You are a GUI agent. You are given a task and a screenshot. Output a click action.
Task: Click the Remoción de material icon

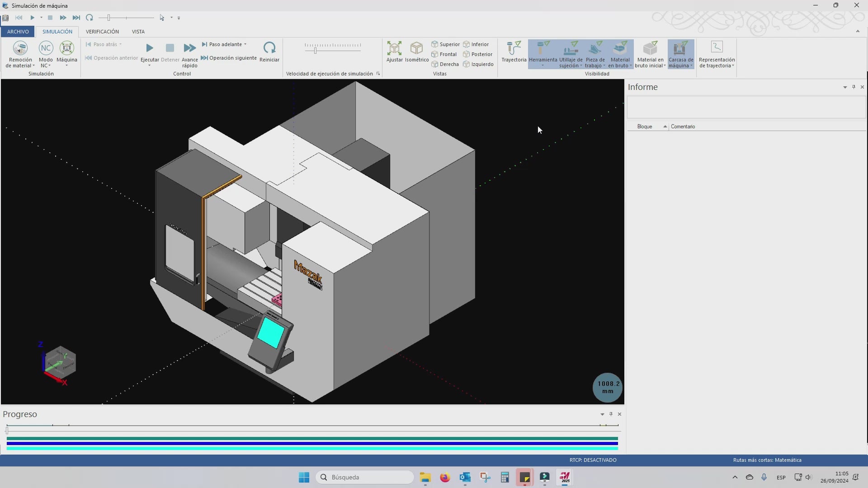20,48
